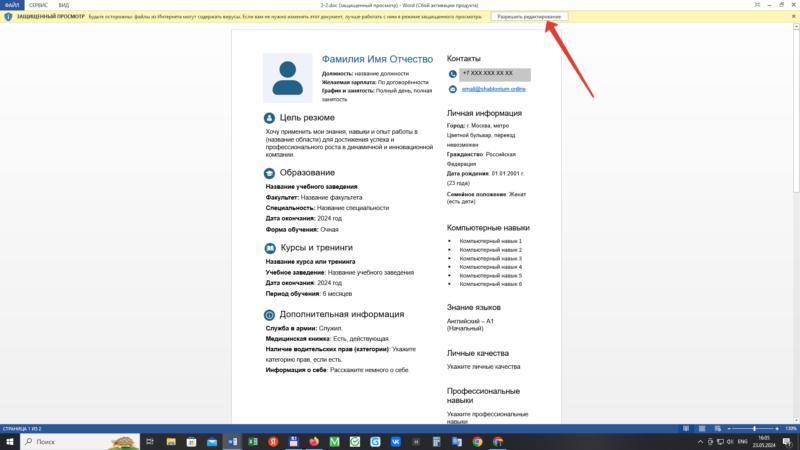Viewport: 800px width, 450px height.
Task: Switch to Print Layout view
Action: (x=702, y=429)
